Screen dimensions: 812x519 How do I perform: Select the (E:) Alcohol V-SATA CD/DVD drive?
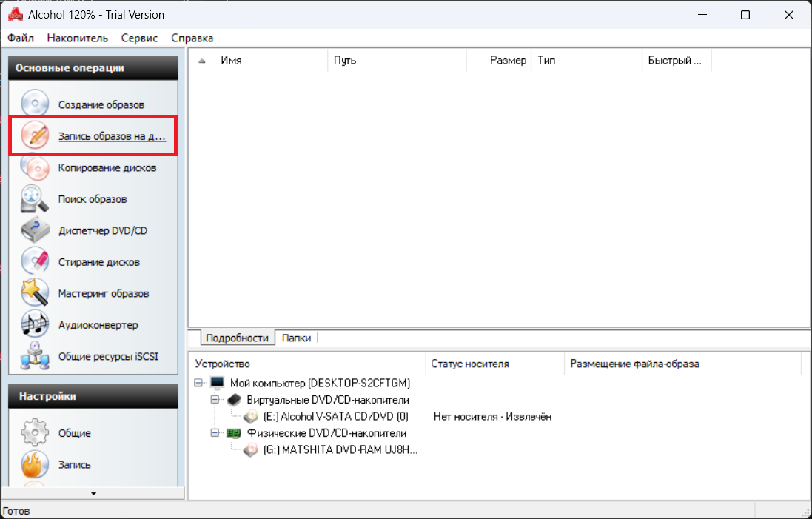pyautogui.click(x=335, y=417)
